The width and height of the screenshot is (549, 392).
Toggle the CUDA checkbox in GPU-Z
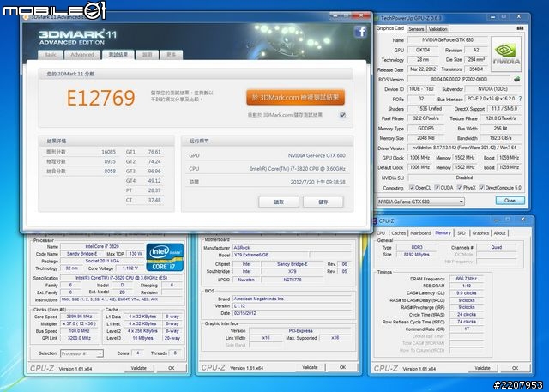(x=437, y=188)
